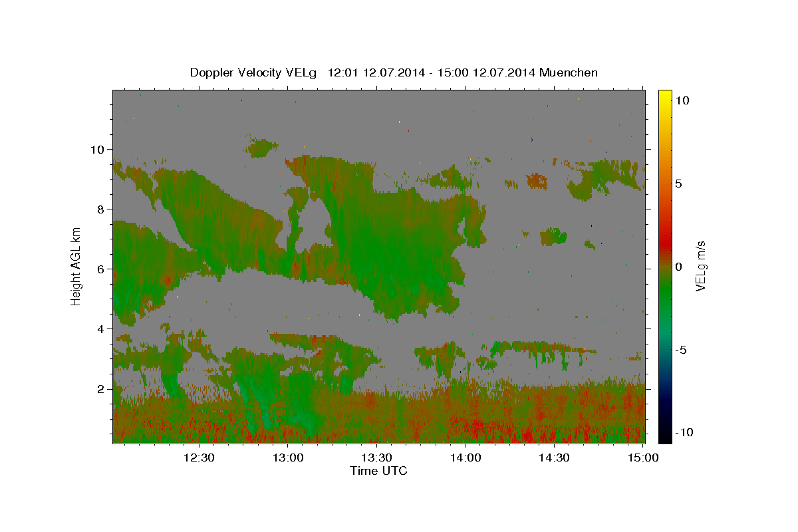
Task: Click the colorbar value 0 label
Action: pyautogui.click(x=678, y=267)
